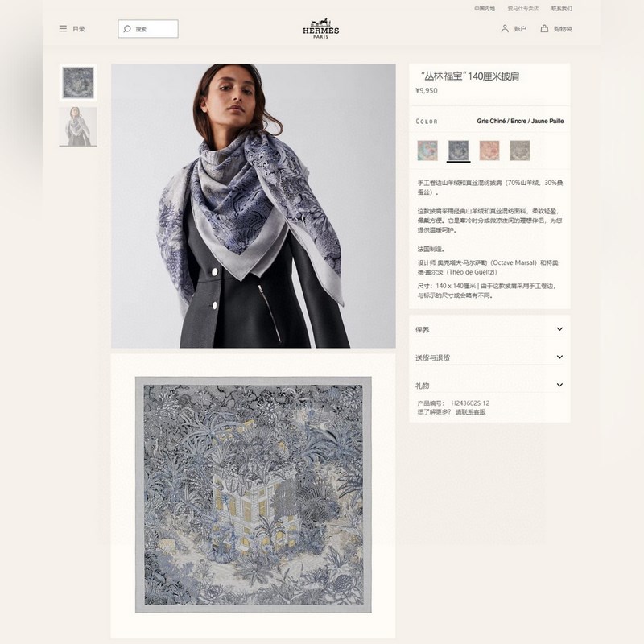Open the 爱马仕专卖店 store link

[522, 9]
